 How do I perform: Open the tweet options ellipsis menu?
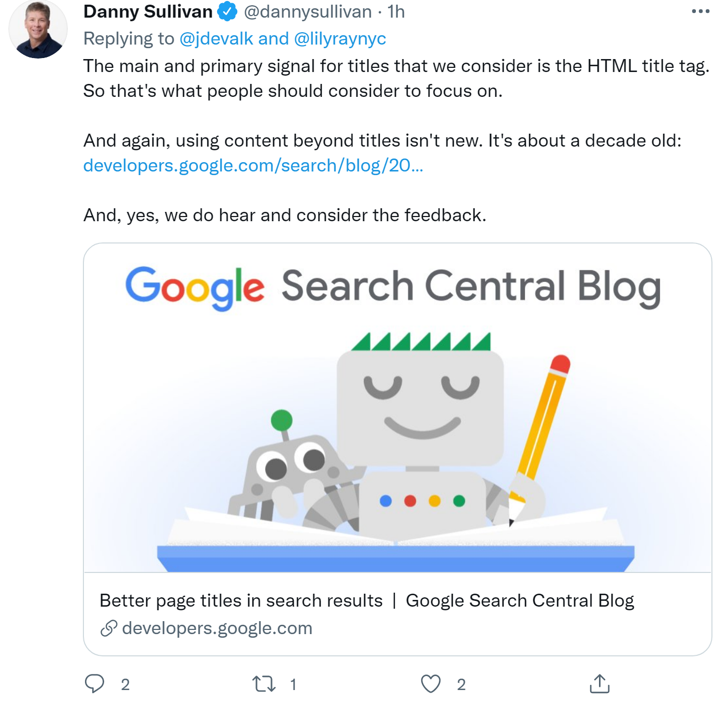[x=701, y=10]
